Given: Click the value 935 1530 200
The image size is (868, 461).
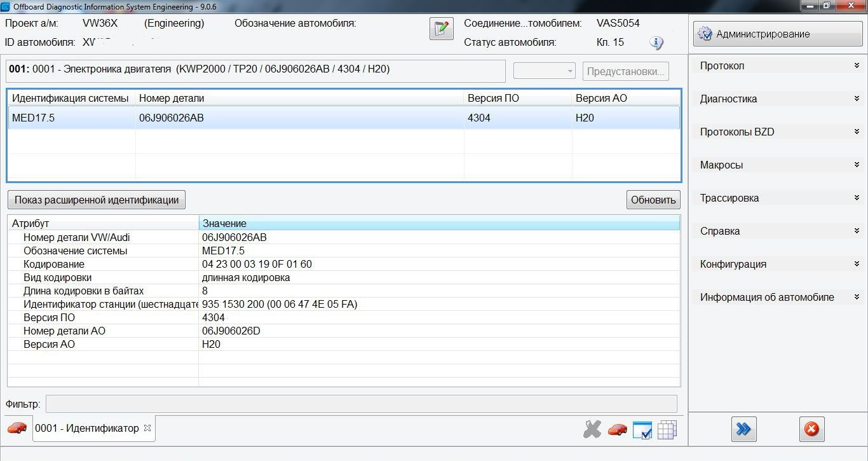Looking at the screenshot, I should (x=280, y=304).
